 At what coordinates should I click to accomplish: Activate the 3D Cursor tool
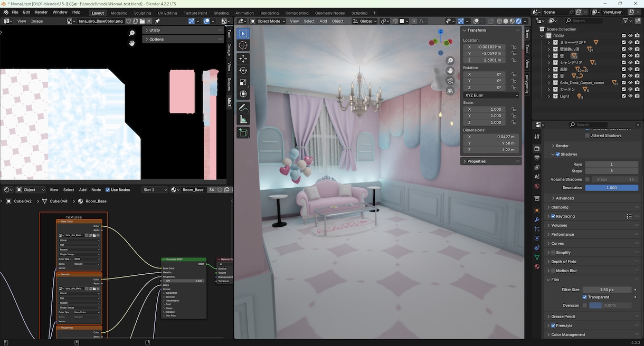pyautogui.click(x=243, y=46)
